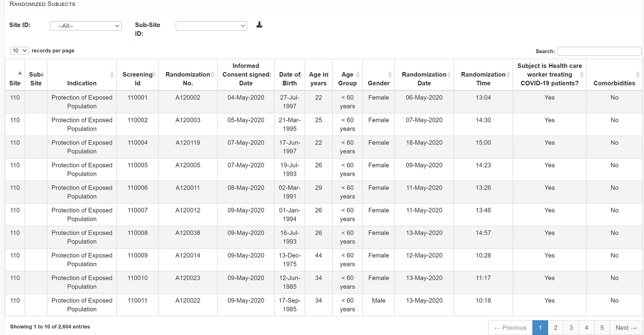Go to page 5 of results
The width and height of the screenshot is (644, 335).
pos(602,327)
